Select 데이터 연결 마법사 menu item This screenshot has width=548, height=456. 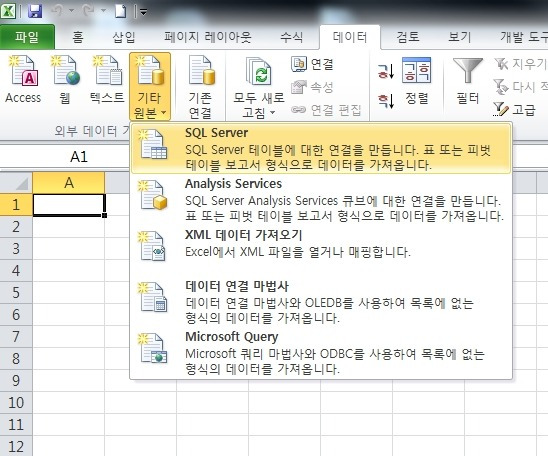[321, 302]
